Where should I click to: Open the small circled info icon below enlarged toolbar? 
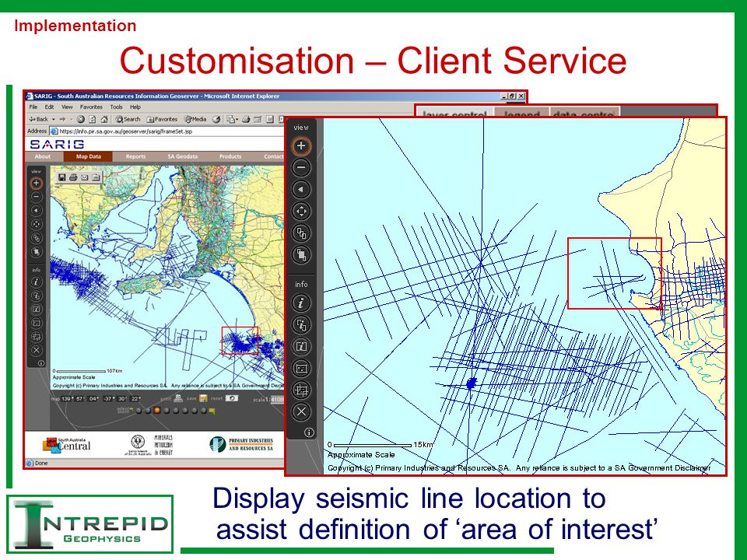(x=309, y=432)
